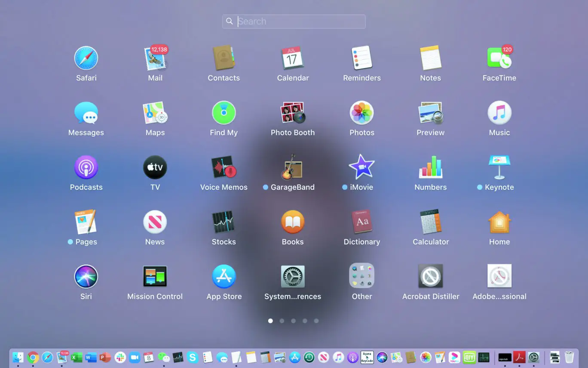Activate Siri from the Launchpad grid
Viewport: 588px width, 368px height.
coord(86,276)
